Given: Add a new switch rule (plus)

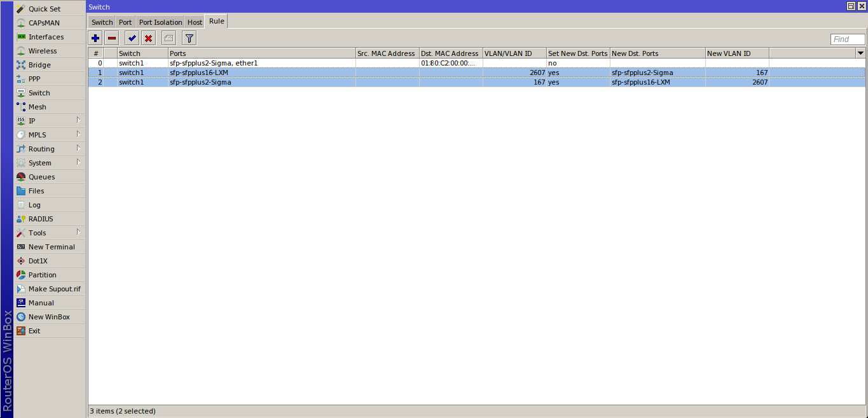Looking at the screenshot, I should tap(95, 38).
